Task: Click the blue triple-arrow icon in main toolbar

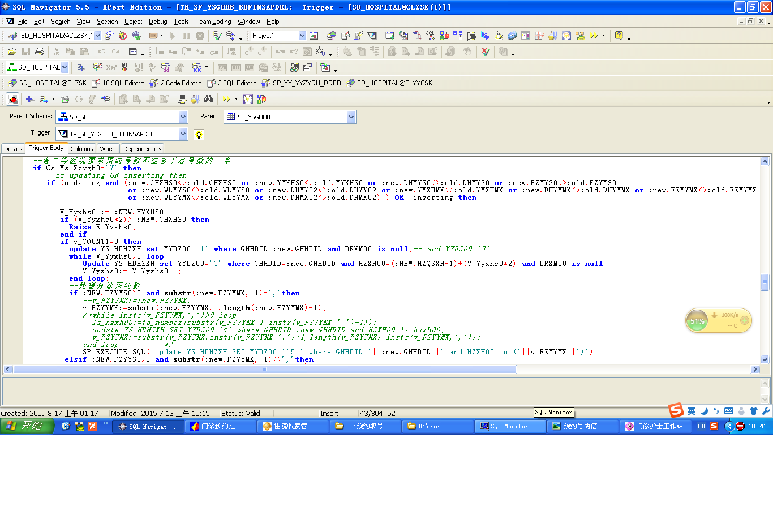Action: pyautogui.click(x=485, y=36)
